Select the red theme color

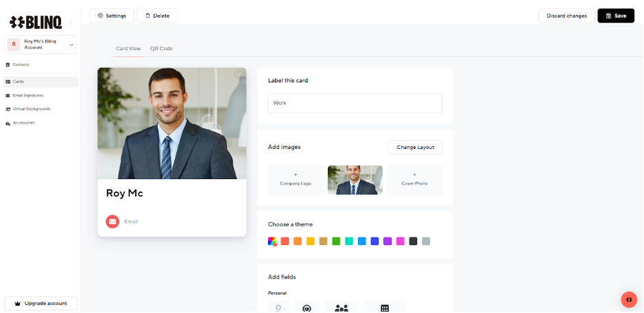(285, 241)
